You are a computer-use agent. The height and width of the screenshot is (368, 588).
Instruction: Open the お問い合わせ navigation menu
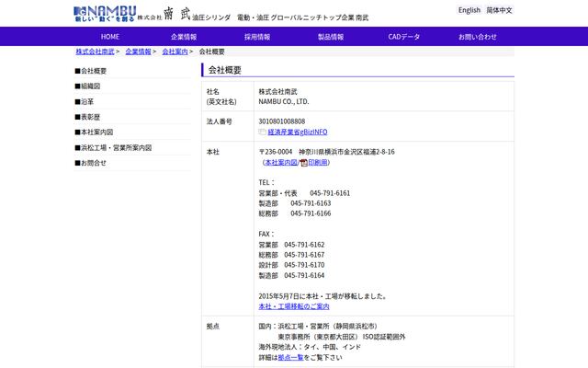point(478,37)
